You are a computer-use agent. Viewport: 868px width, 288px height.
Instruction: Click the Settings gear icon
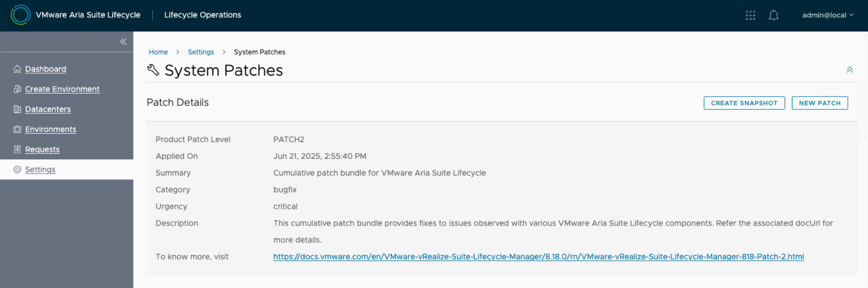(x=17, y=170)
